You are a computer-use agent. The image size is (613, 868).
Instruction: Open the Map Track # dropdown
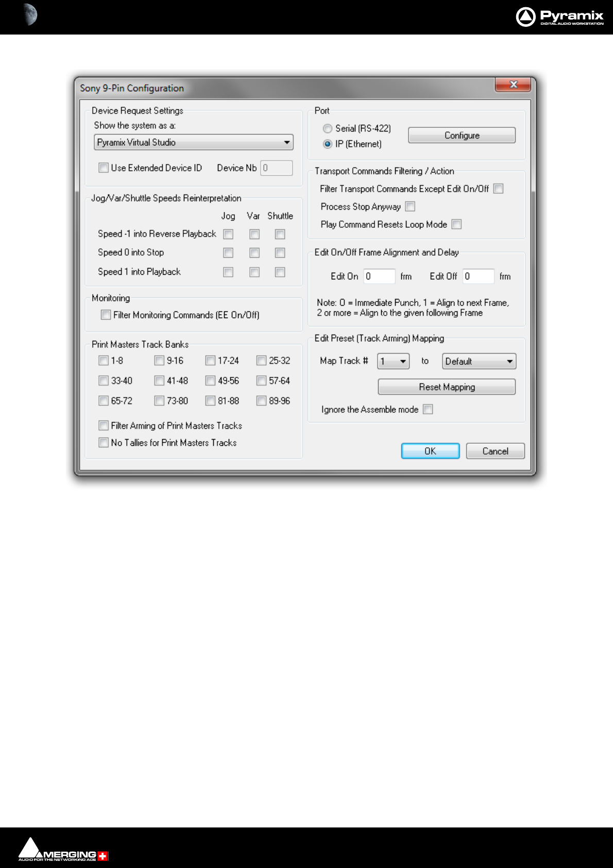coord(394,361)
